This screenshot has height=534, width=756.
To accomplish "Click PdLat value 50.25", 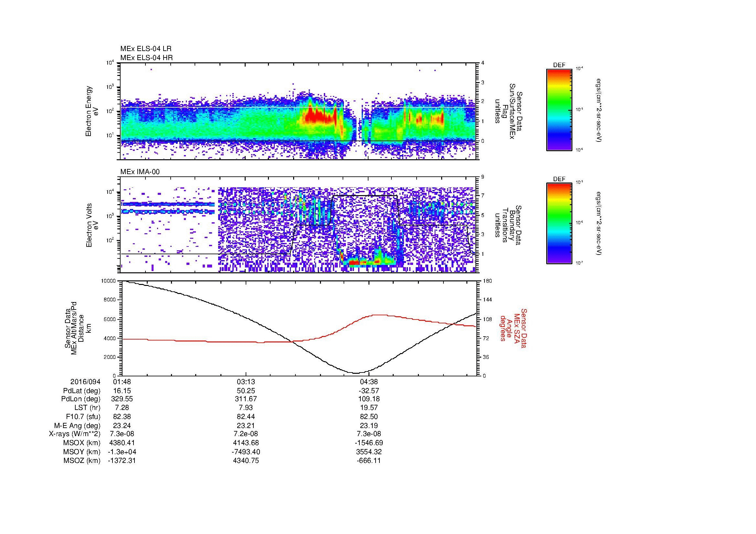I will point(246,391).
